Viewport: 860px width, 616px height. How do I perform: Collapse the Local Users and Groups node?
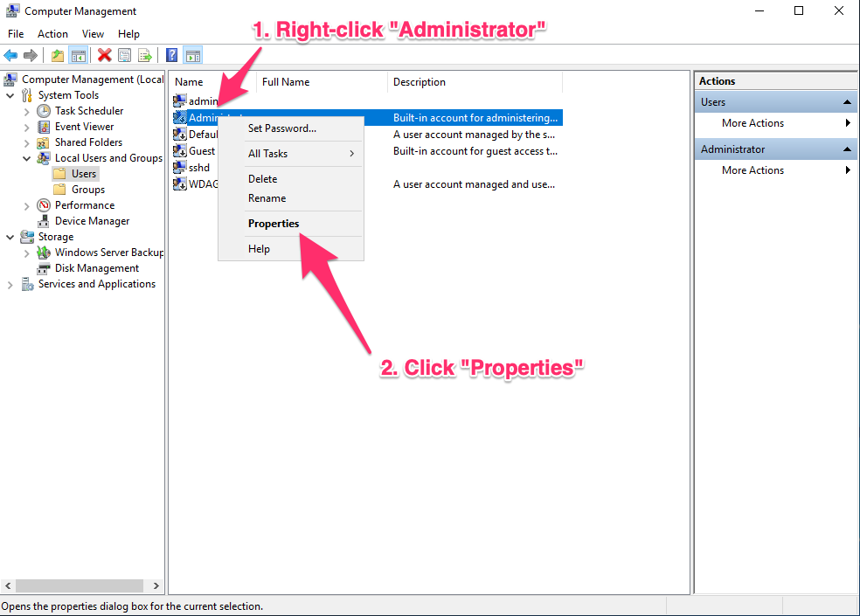click(27, 158)
